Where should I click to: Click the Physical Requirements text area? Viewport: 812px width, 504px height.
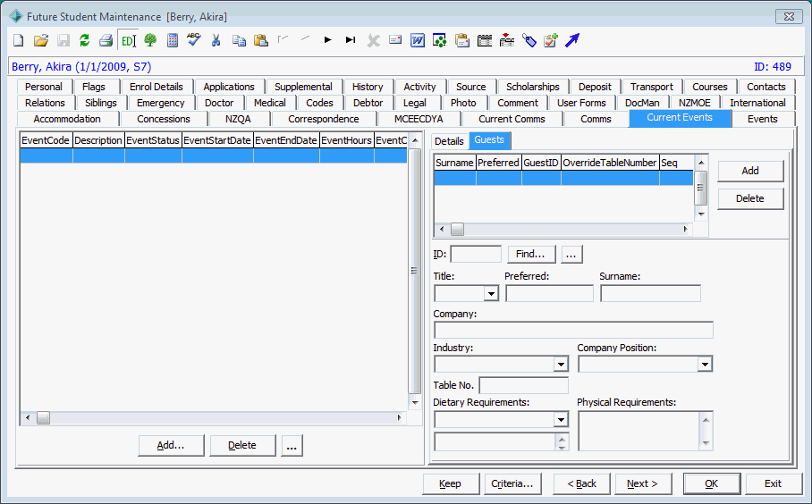(639, 431)
